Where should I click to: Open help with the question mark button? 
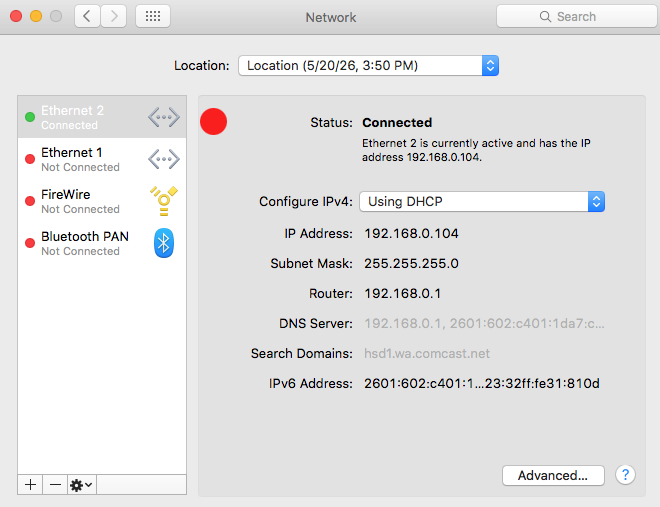[625, 475]
